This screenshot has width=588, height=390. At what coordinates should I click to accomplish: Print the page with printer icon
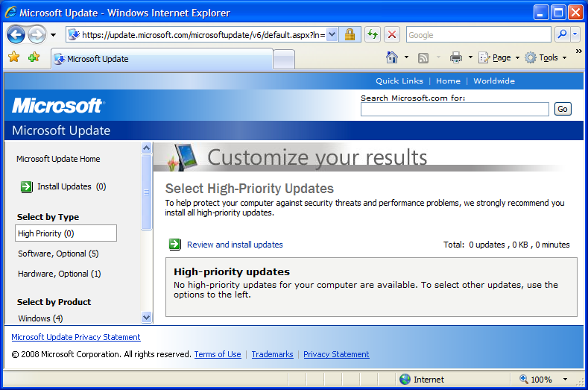click(455, 57)
